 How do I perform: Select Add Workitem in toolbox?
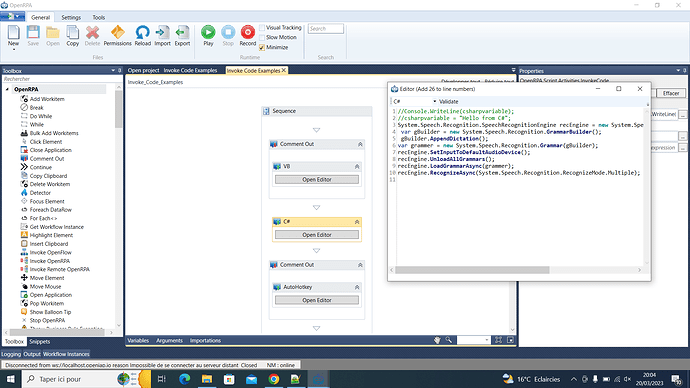pos(47,99)
